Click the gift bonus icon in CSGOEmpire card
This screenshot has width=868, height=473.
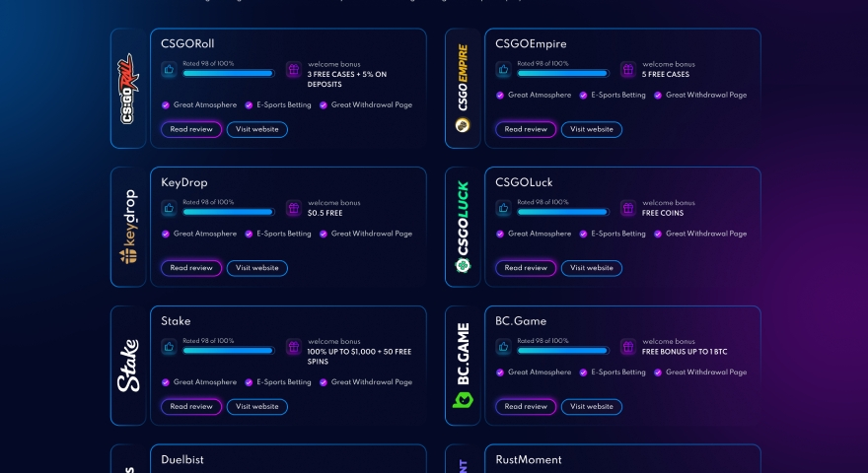(x=627, y=70)
